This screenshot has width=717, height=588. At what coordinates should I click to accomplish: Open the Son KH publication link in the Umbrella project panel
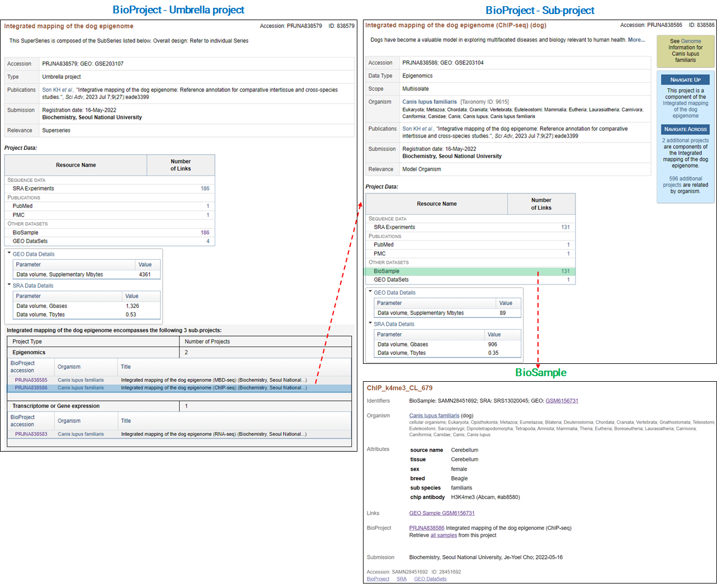point(58,90)
